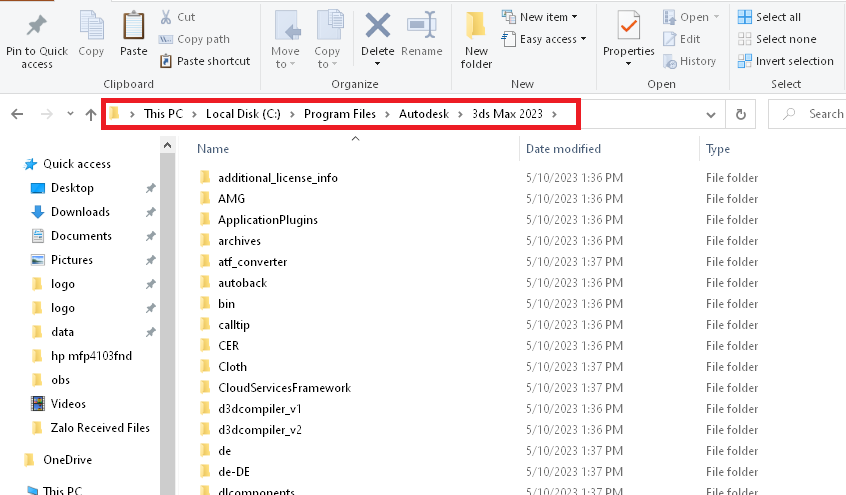Click the Search box
The height and width of the screenshot is (495, 846).
point(807,114)
